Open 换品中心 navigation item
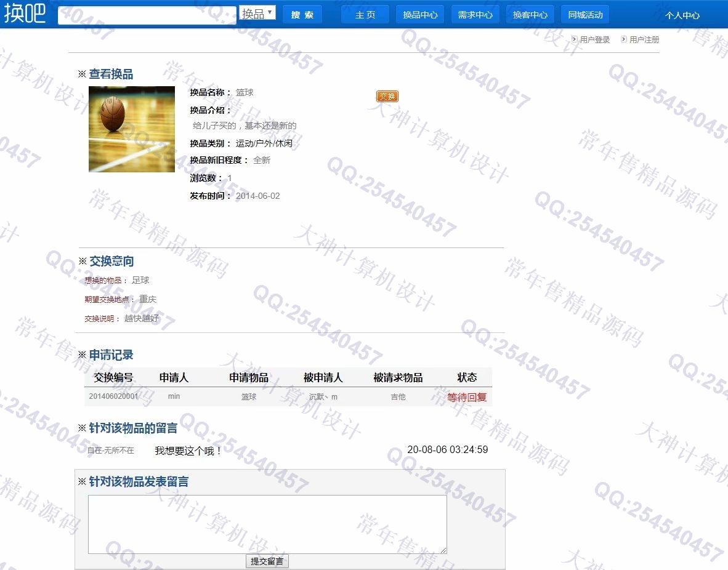 pyautogui.click(x=420, y=15)
